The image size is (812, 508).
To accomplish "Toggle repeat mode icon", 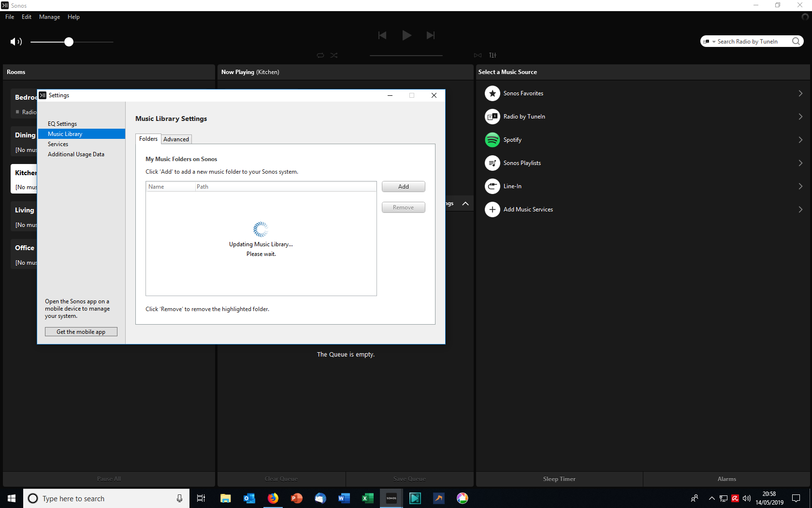I will [x=320, y=55].
